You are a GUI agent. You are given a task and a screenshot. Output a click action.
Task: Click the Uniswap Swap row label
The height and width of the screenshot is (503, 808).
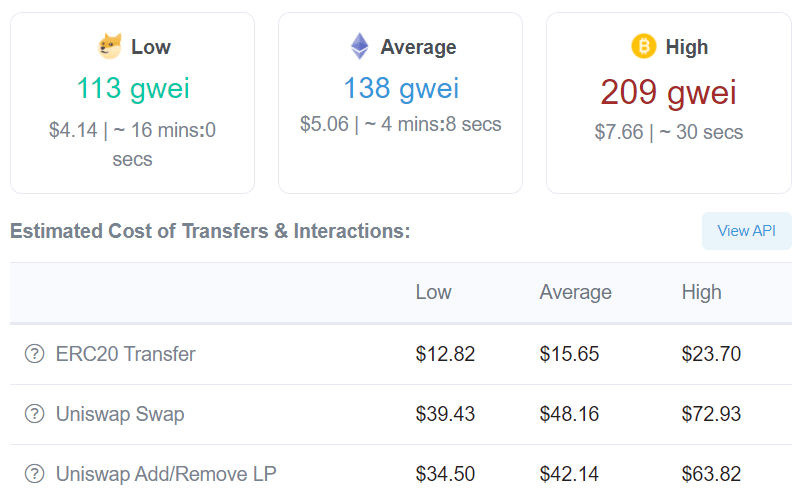(120, 414)
